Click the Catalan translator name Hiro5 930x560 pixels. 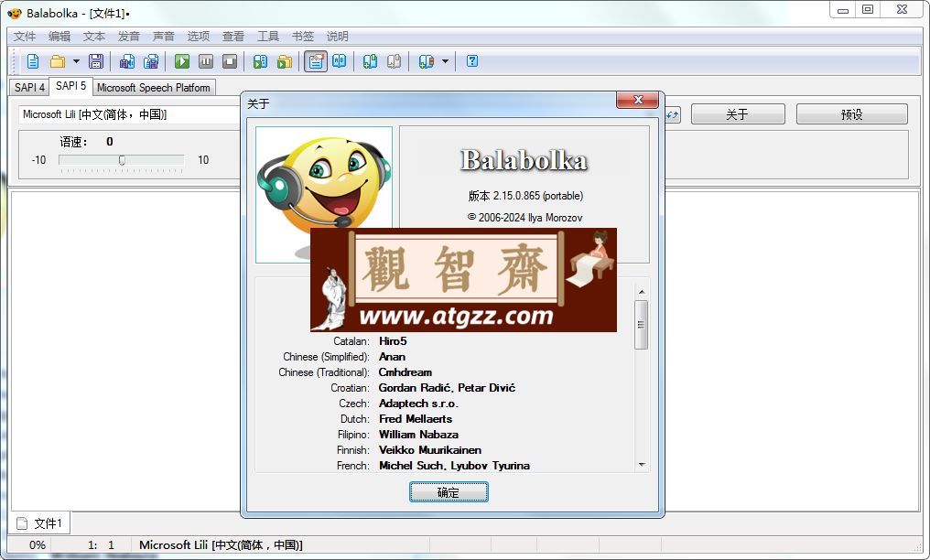point(393,341)
